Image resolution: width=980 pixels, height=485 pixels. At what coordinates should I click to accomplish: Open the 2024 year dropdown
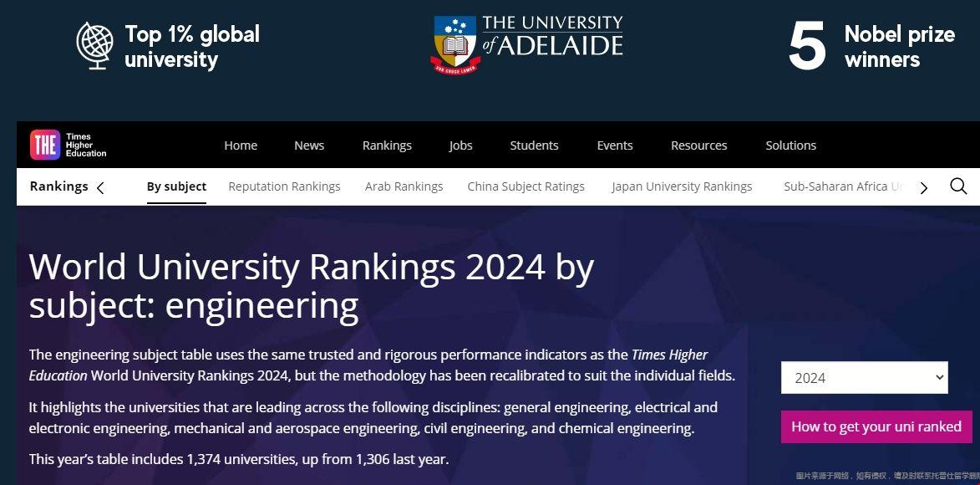point(865,377)
